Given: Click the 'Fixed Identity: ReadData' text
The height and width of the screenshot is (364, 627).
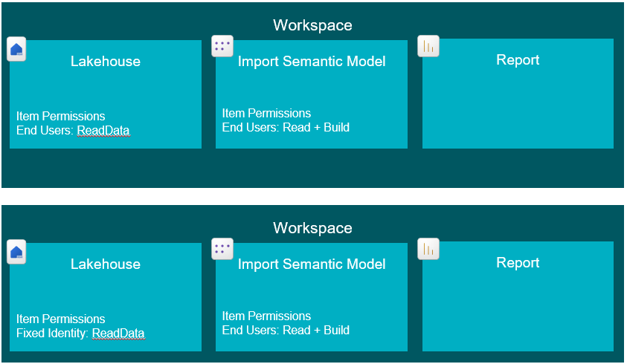Looking at the screenshot, I should click(80, 334).
